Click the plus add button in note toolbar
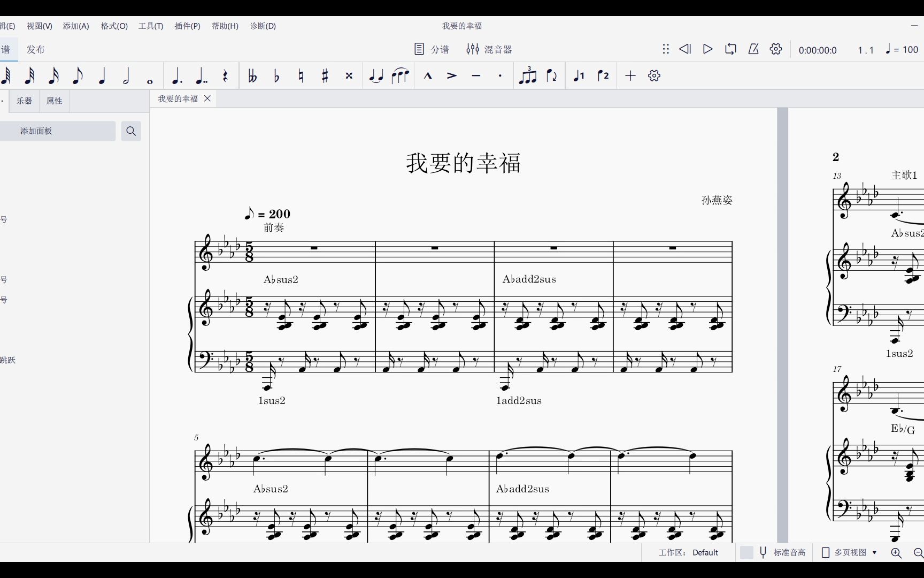The width and height of the screenshot is (924, 578). coord(630,76)
